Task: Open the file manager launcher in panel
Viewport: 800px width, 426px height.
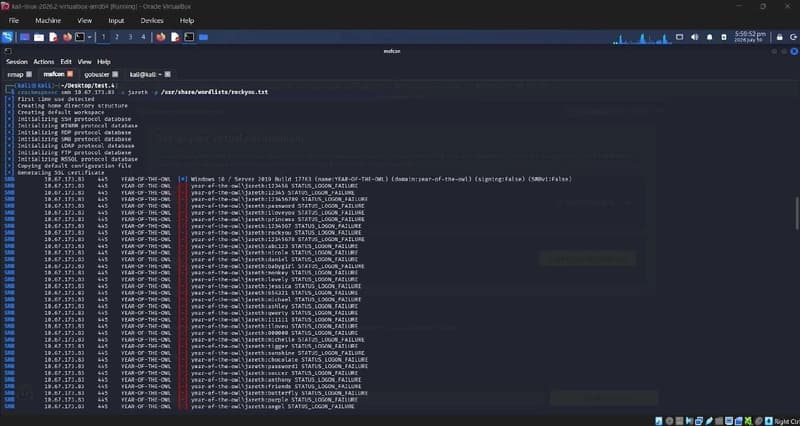Action: (x=39, y=37)
